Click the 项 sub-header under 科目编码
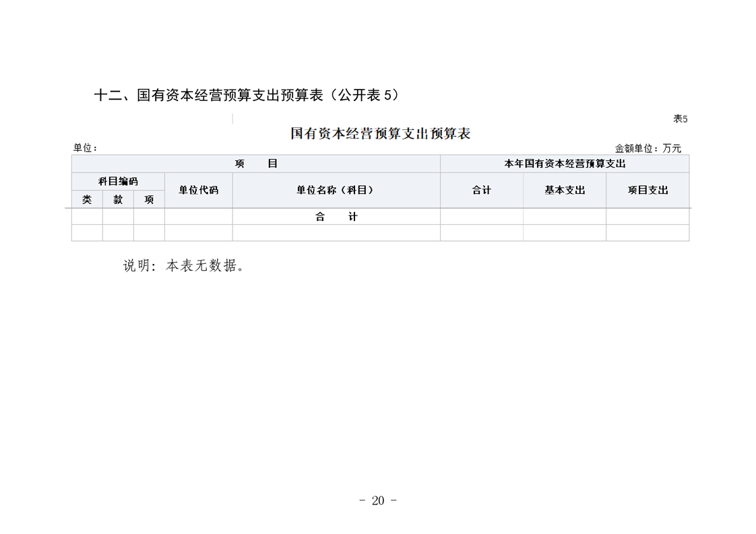Viewport: 756px width, 534px height. [149, 199]
